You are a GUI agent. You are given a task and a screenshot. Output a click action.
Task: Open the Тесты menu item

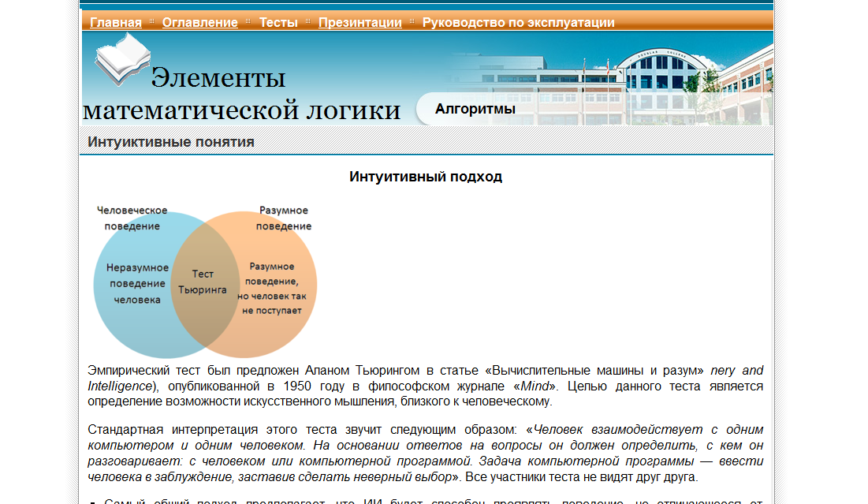(278, 22)
